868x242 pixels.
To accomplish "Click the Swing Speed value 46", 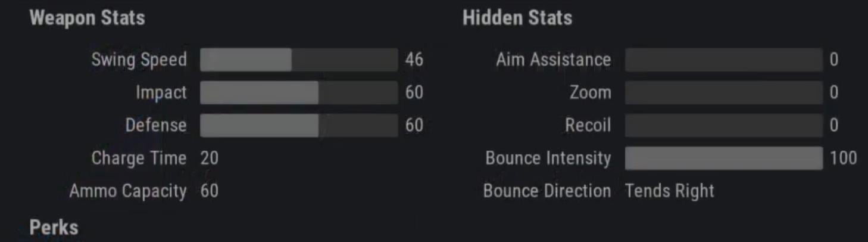I will [x=414, y=60].
